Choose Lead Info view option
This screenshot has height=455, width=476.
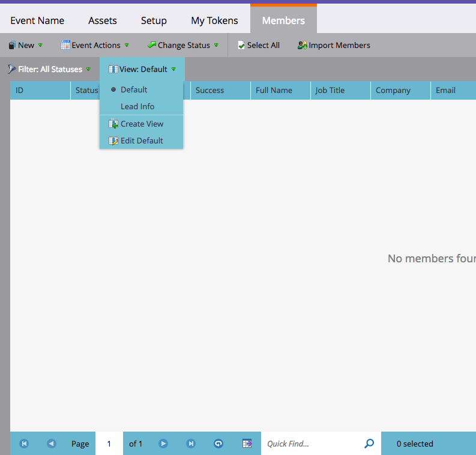click(142, 106)
